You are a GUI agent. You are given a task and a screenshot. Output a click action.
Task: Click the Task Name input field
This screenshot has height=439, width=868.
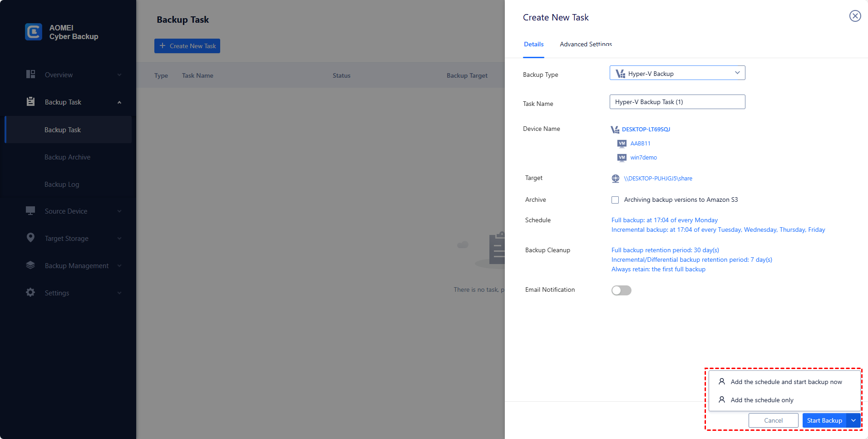(677, 102)
